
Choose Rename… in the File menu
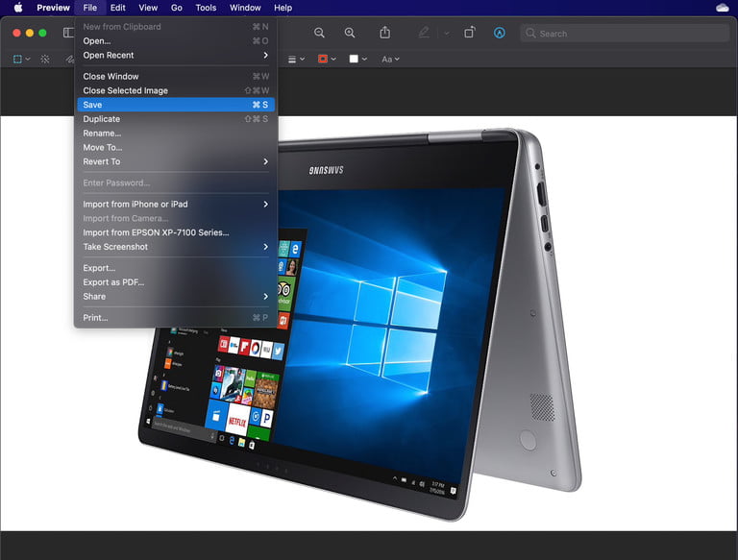tap(176, 134)
